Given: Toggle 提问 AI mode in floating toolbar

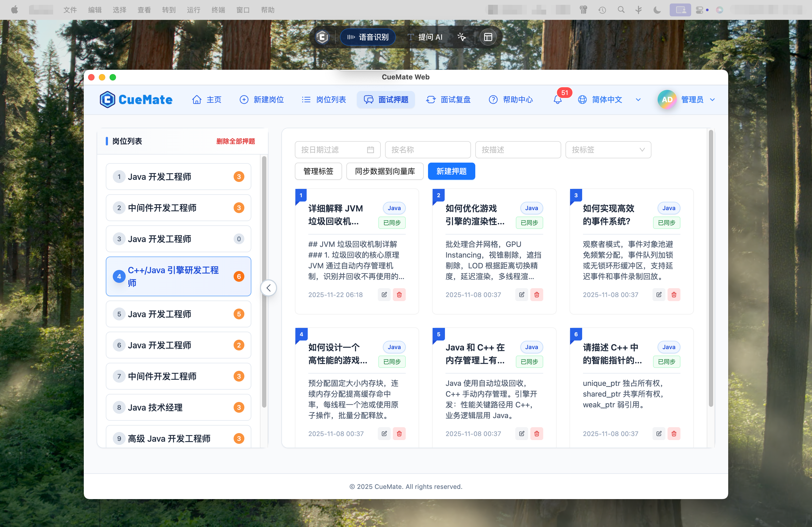Looking at the screenshot, I should click(425, 37).
